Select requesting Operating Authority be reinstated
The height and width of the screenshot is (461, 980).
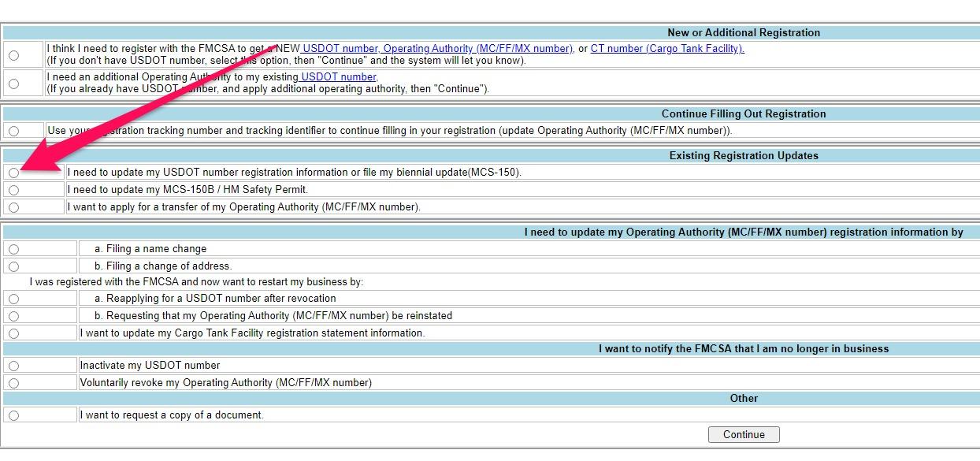(x=13, y=315)
